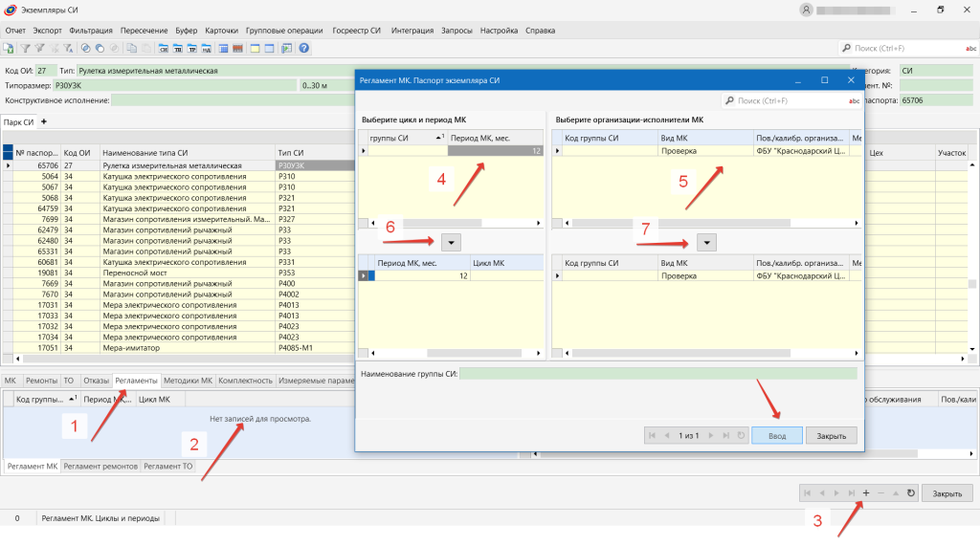
Task: Move selected cycle down with left arrow button
Action: (x=451, y=242)
